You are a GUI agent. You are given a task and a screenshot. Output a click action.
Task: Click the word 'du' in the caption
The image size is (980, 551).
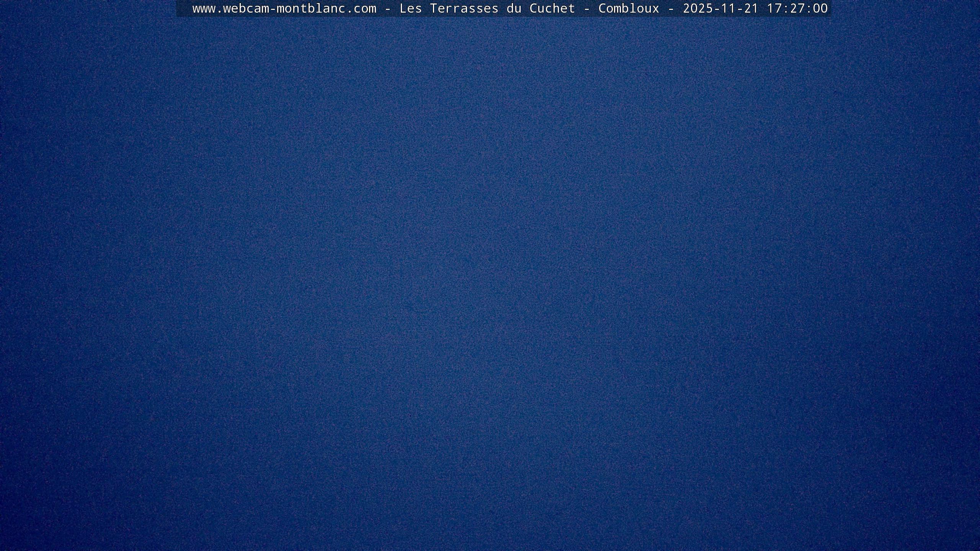pos(514,8)
